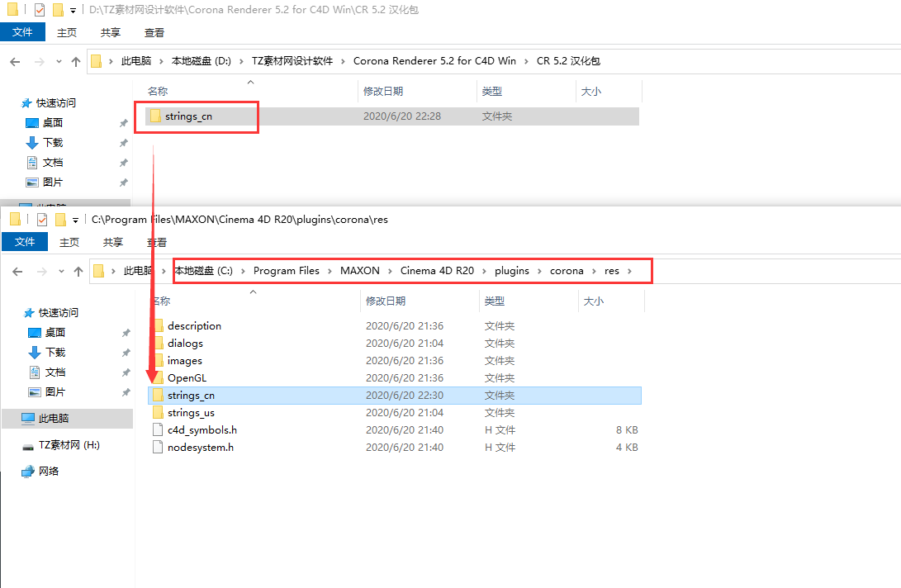Click the Cinema 4D R20 breadcrumb
The image size is (901, 588).
click(437, 271)
